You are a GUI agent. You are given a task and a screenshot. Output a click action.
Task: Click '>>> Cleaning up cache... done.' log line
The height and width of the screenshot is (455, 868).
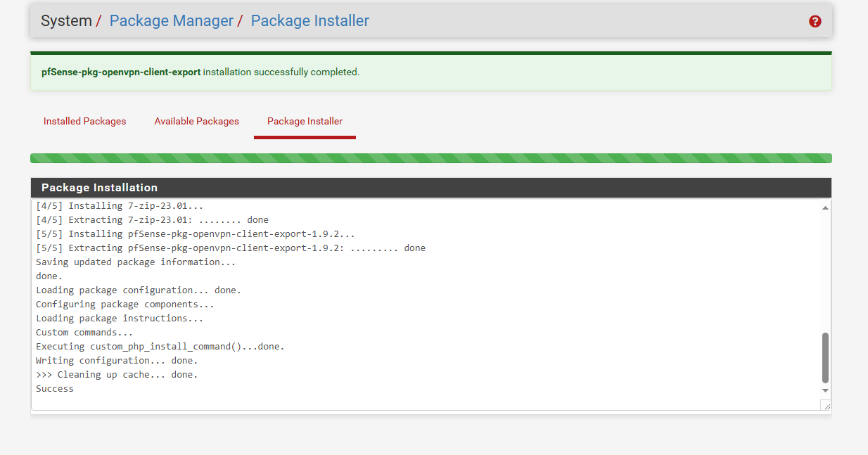click(117, 374)
